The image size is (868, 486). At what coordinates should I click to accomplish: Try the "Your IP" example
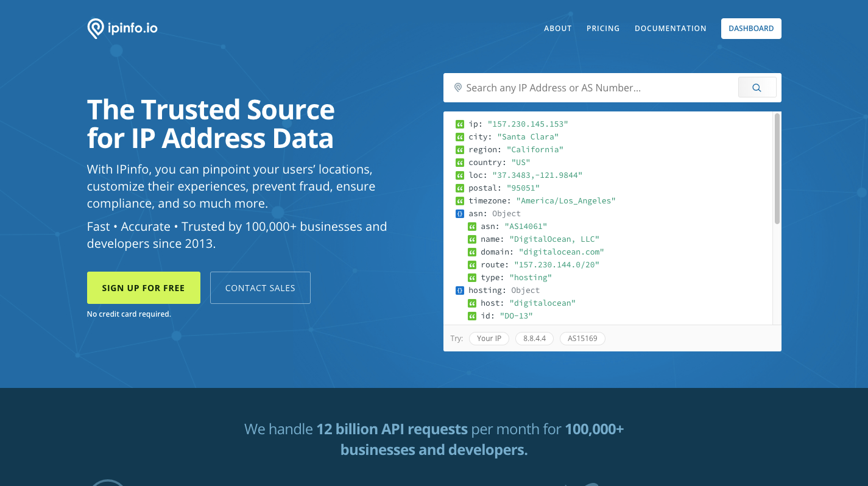pos(489,339)
